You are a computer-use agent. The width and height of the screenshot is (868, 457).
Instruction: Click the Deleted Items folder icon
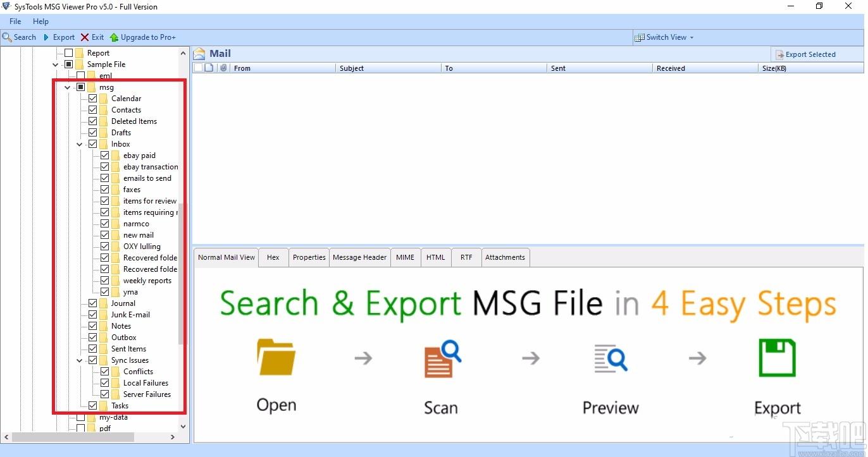pyautogui.click(x=104, y=121)
